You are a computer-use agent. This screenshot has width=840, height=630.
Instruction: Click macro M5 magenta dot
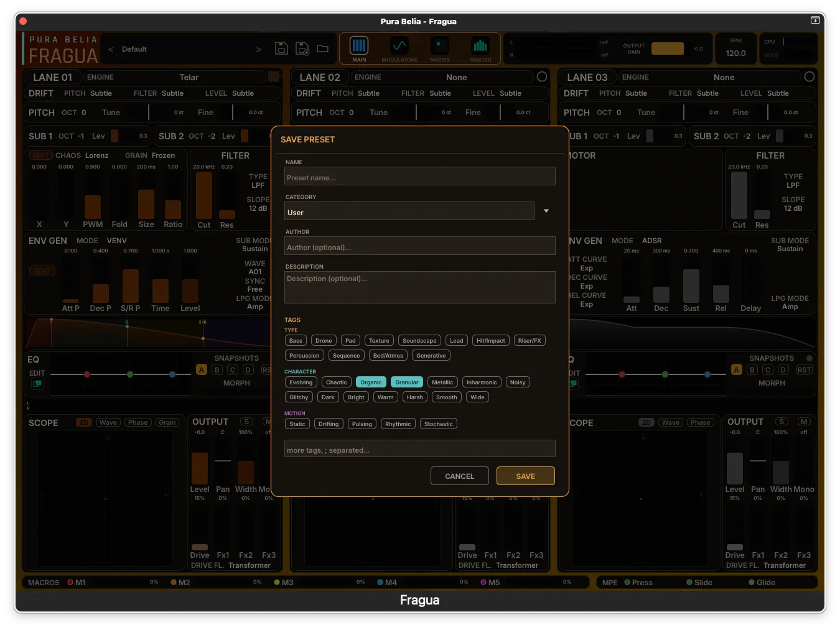coord(483,582)
